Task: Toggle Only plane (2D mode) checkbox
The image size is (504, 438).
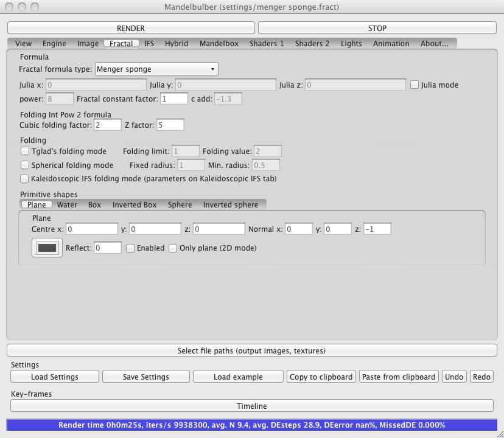Action: coord(173,248)
